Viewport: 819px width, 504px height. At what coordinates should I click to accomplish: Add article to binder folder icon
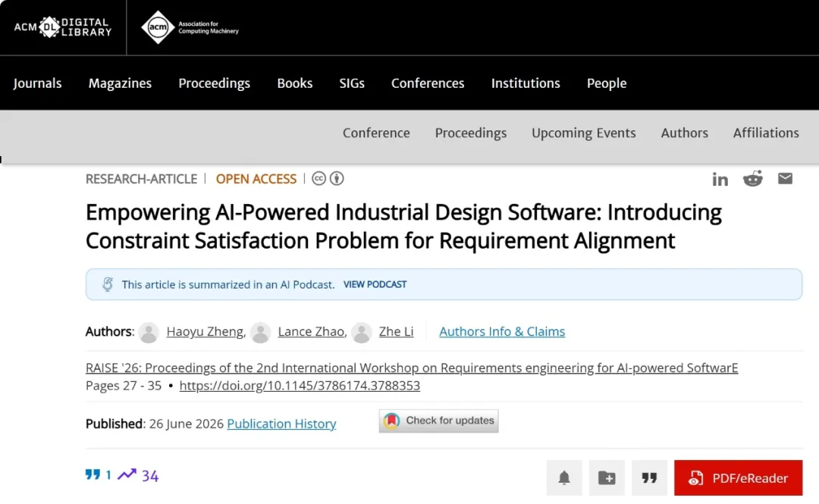pos(607,478)
